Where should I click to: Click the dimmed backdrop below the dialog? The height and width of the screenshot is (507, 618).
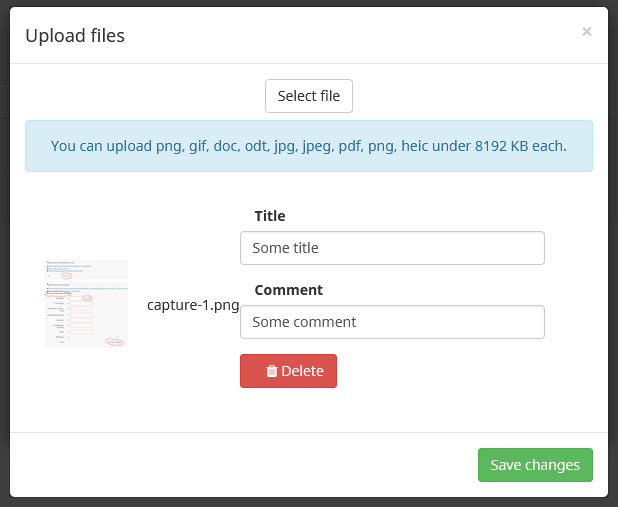pyautogui.click(x=308, y=502)
